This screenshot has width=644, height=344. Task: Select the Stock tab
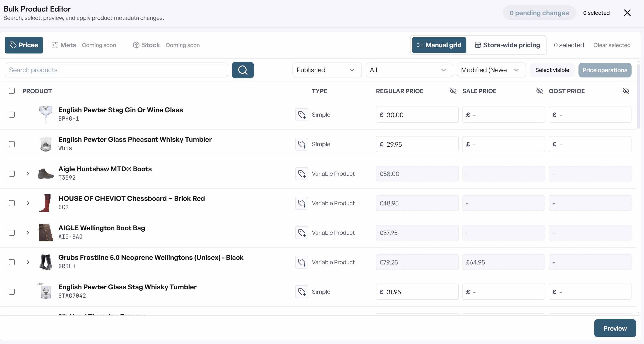146,45
